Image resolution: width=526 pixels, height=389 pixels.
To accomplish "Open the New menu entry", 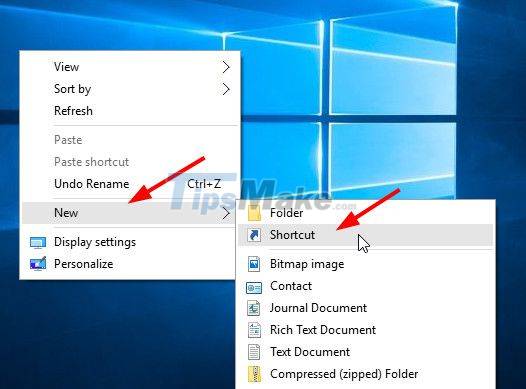I will point(130,213).
